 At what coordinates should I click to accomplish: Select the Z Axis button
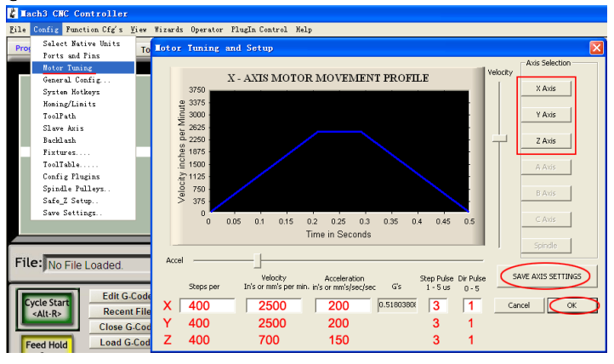pos(546,141)
